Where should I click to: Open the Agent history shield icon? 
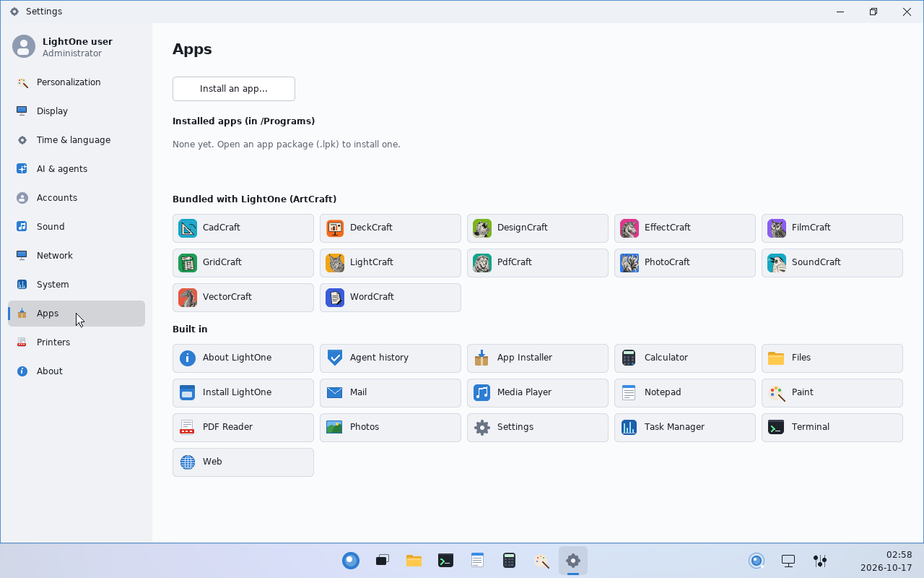tap(335, 358)
